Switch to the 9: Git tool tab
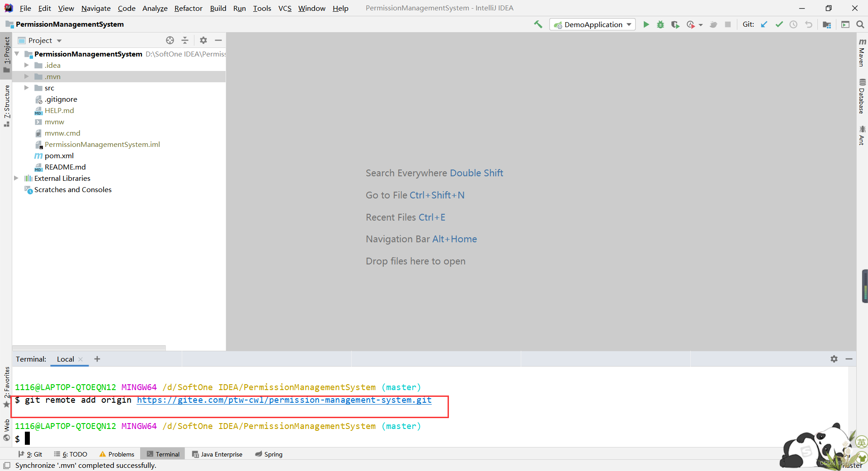 pos(30,454)
